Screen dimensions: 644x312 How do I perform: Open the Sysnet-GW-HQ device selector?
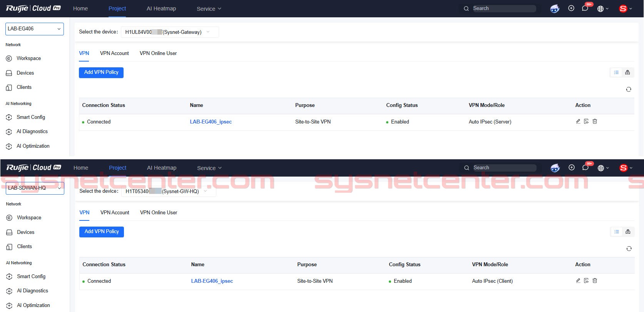tap(168, 191)
